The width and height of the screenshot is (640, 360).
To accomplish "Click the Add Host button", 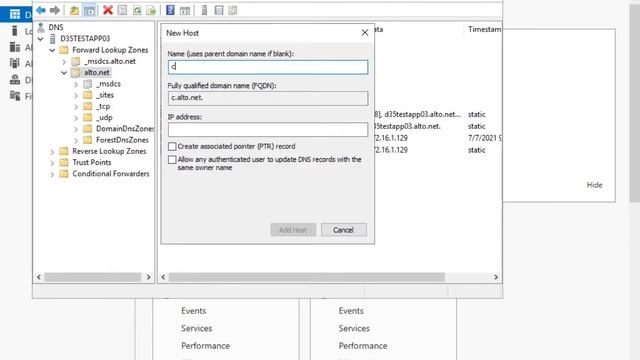I will pyautogui.click(x=293, y=230).
